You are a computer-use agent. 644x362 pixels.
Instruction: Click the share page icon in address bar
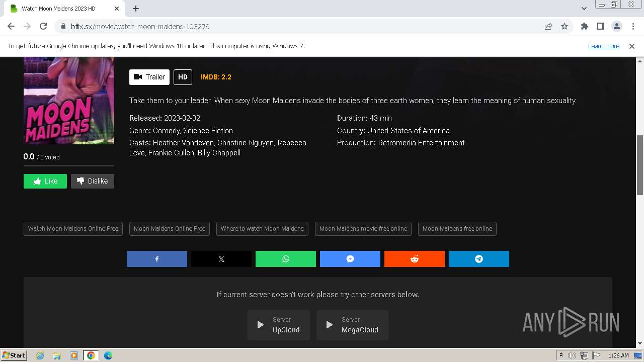pos(548,26)
